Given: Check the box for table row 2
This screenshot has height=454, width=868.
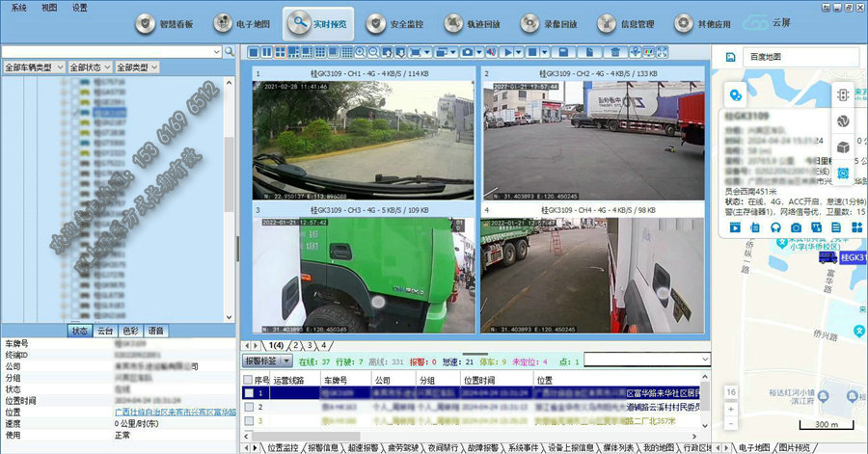Looking at the screenshot, I should pyautogui.click(x=249, y=408).
